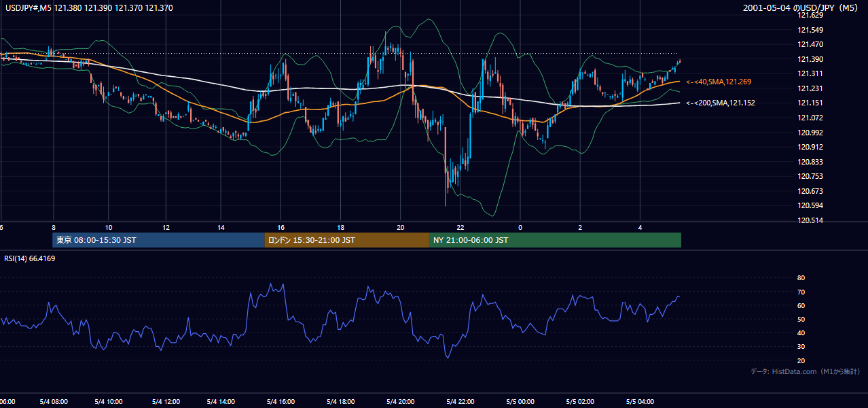This screenshot has width=868, height=408.
Task: Click the time label 5/4 16:00
Action: click(281, 402)
